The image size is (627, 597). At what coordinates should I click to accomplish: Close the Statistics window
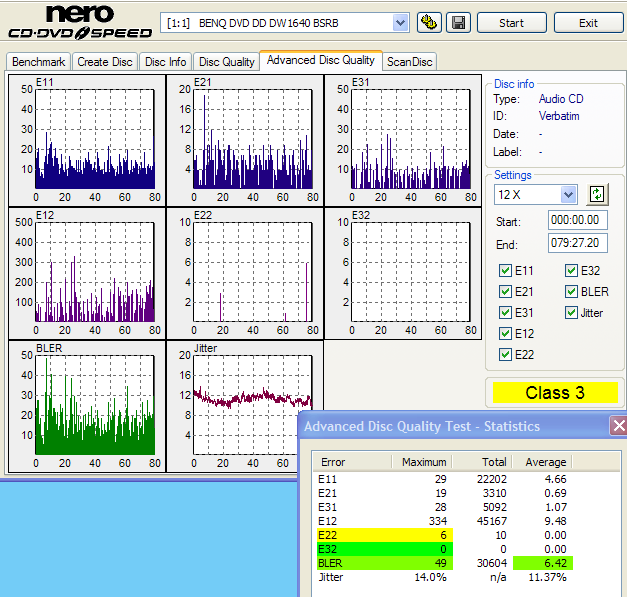tap(619, 426)
